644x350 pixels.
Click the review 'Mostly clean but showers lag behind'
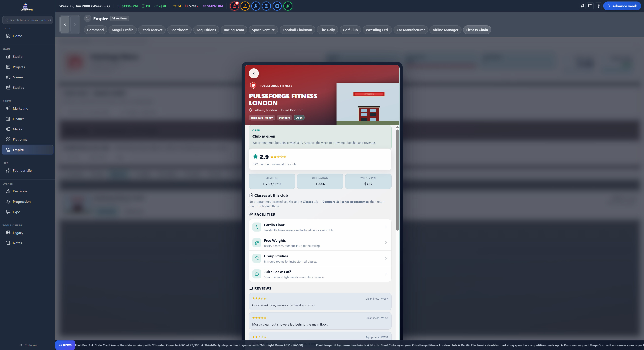click(320, 321)
